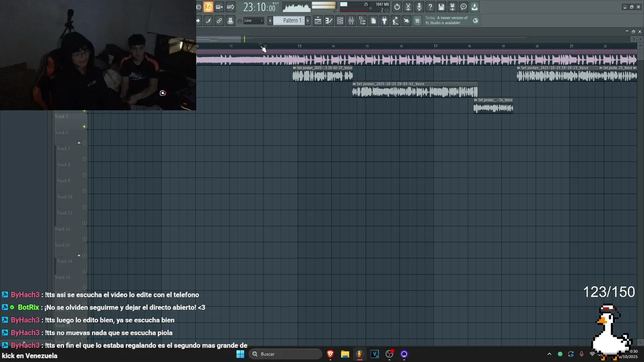The height and width of the screenshot is (362, 644).
Task: Click the output waveform oscilloscope display
Action: pos(296,7)
